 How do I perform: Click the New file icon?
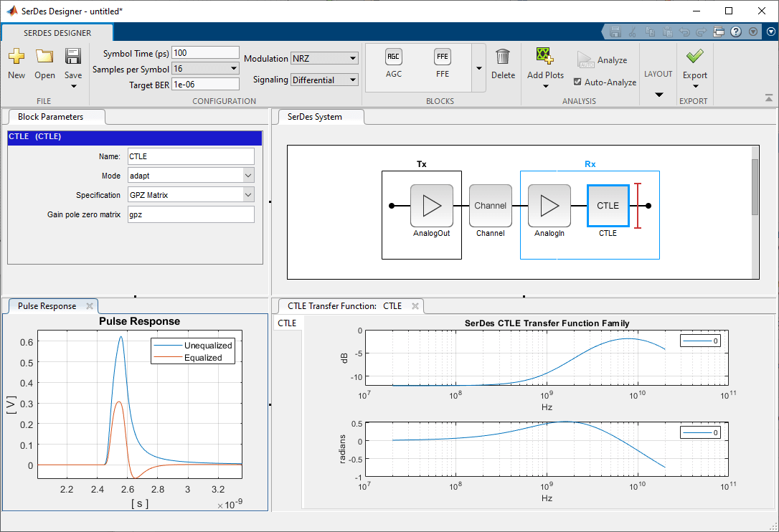point(16,56)
